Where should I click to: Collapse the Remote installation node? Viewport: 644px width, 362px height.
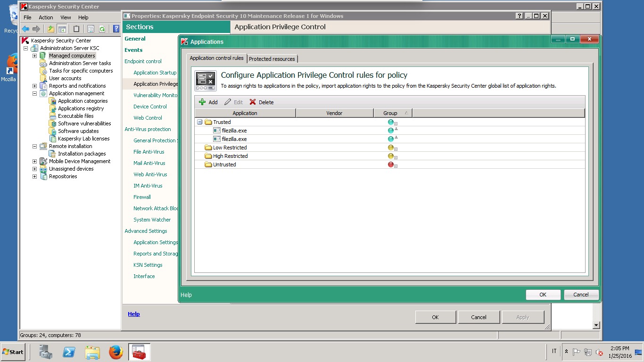(34, 146)
